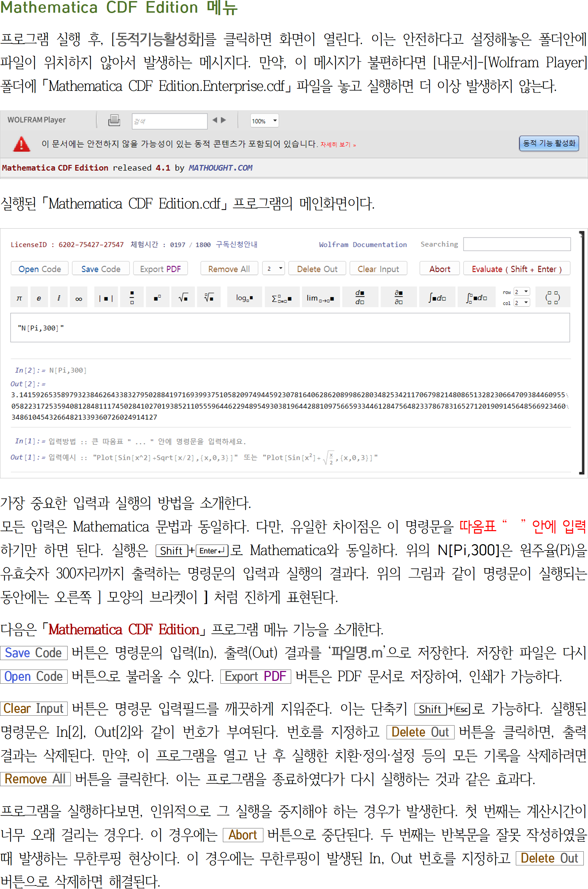Open the matrix col count dropdown
Image resolution: width=588 pixels, height=889 pixels.
521,303
